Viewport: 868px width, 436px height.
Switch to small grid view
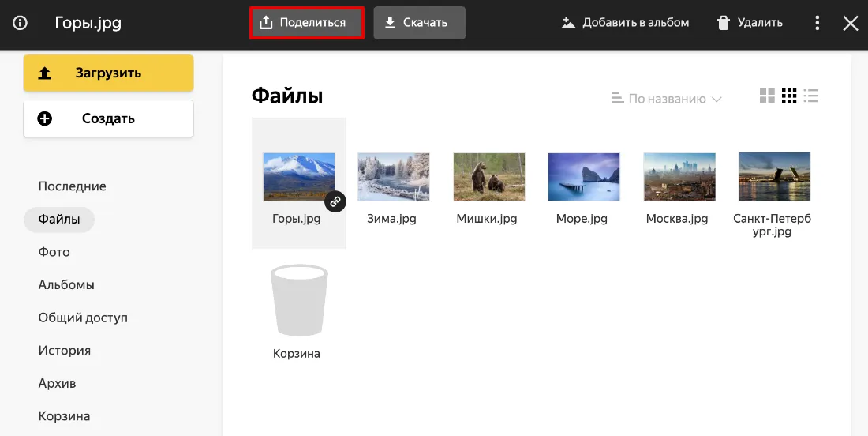pos(789,96)
